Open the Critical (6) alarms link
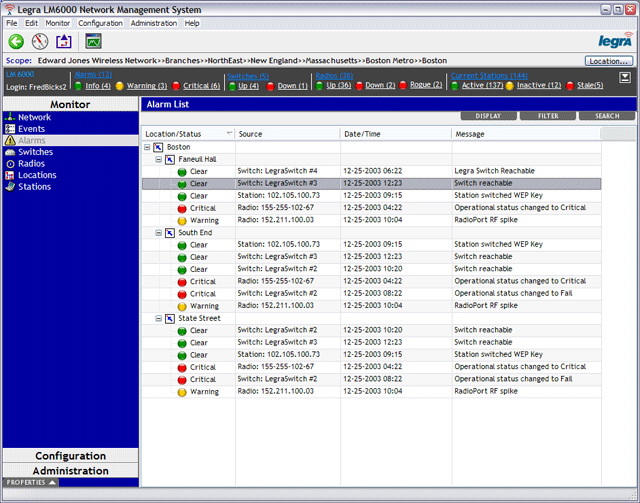This screenshot has height=503, width=640. click(201, 86)
